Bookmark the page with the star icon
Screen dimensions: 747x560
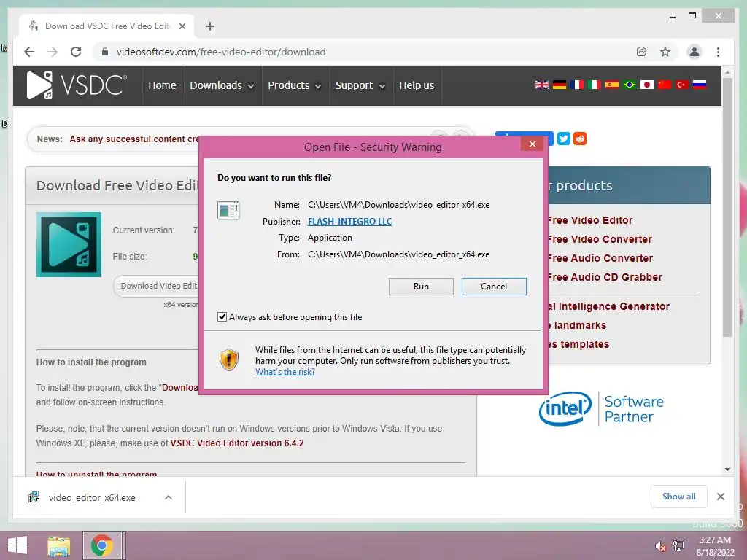[665, 52]
